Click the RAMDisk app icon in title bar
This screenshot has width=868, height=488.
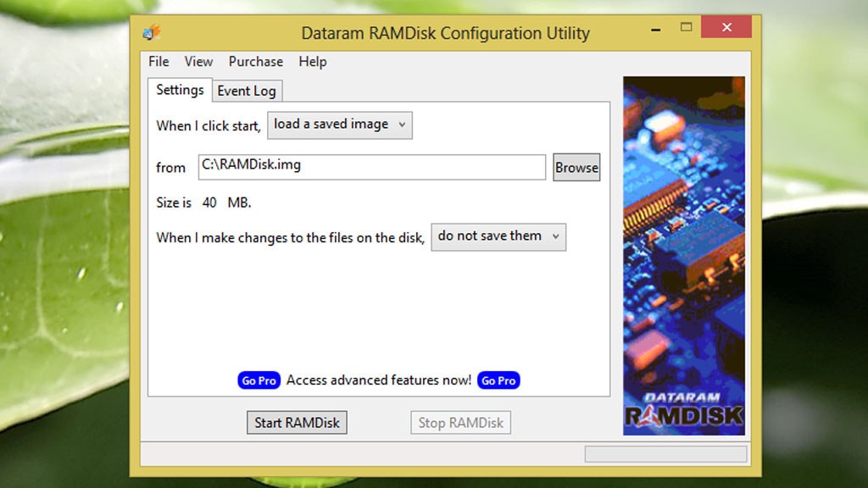(x=151, y=33)
